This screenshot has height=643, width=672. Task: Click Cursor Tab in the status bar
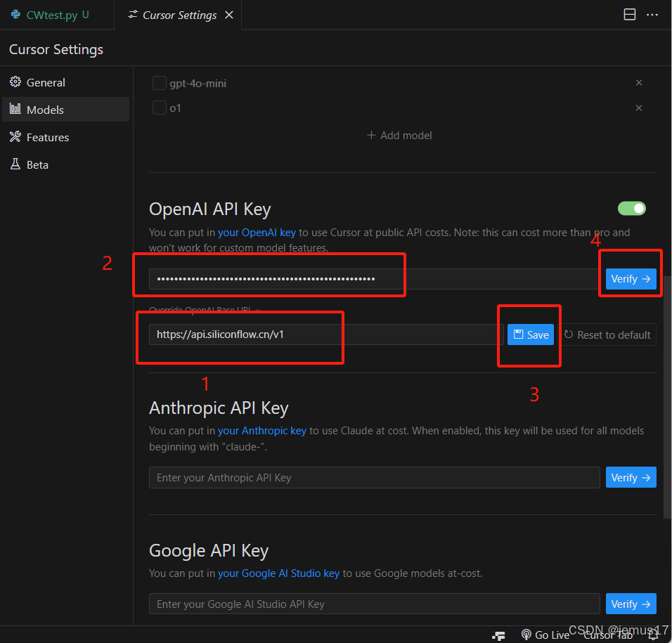(608, 635)
